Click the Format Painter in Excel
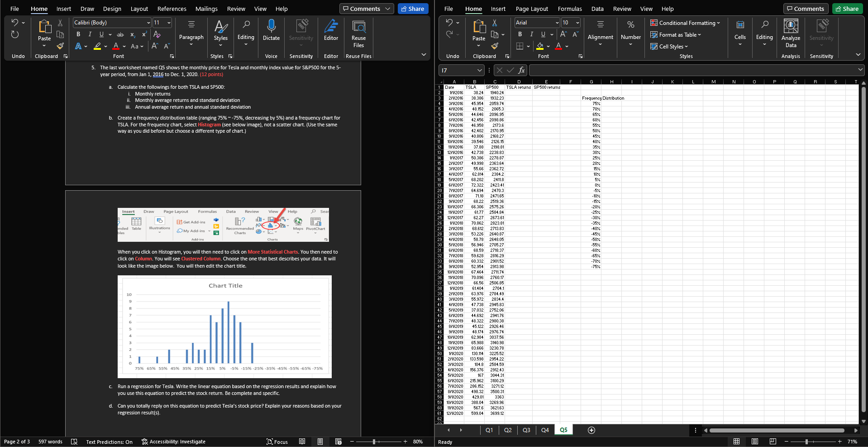The height and width of the screenshot is (447, 868). tap(495, 46)
